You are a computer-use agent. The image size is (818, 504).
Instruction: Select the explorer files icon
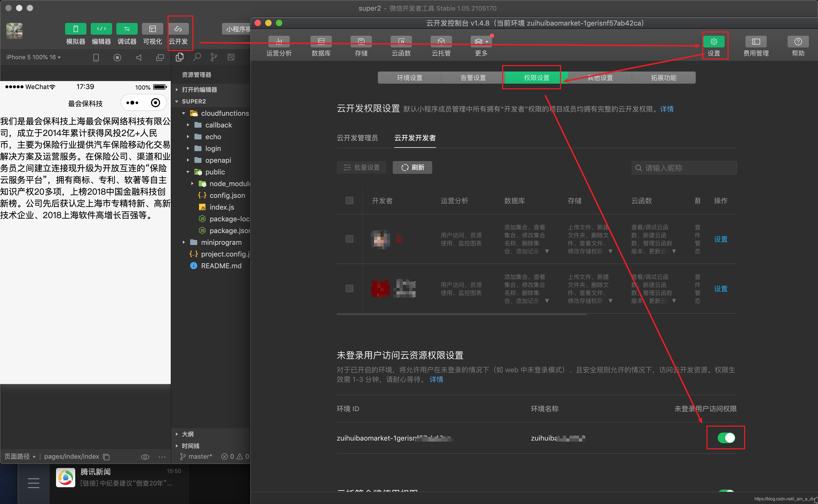pyautogui.click(x=180, y=57)
